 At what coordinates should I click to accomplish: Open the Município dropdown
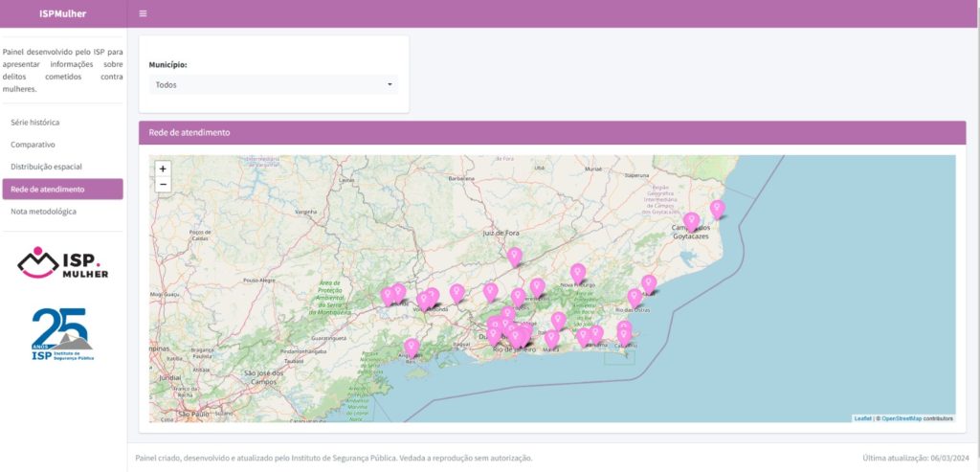point(273,85)
